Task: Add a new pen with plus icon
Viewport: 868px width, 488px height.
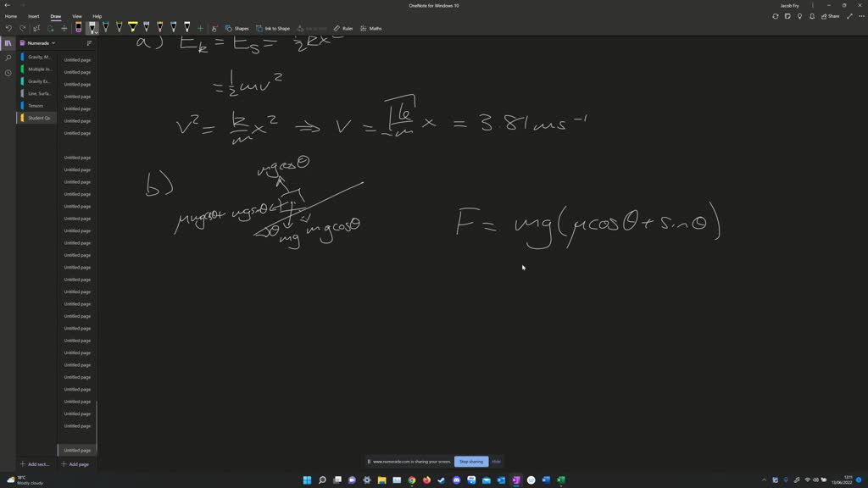Action: pos(200,28)
